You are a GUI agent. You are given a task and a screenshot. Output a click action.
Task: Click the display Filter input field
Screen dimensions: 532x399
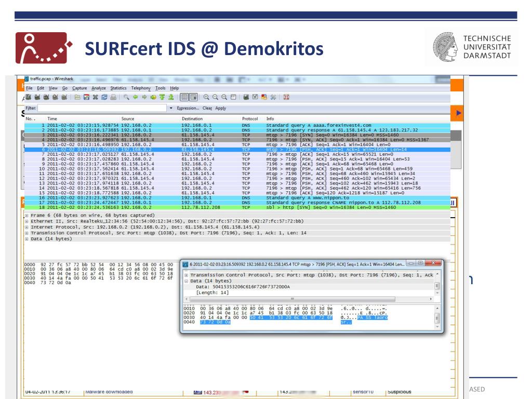pos(102,108)
